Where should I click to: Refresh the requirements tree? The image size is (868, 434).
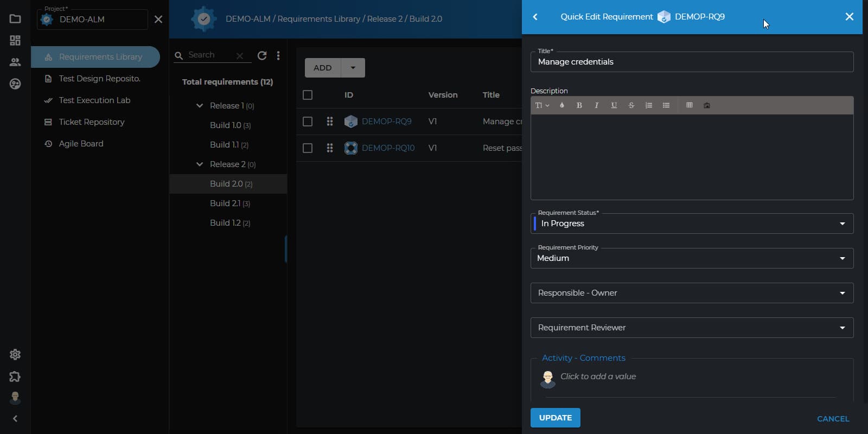click(x=262, y=55)
